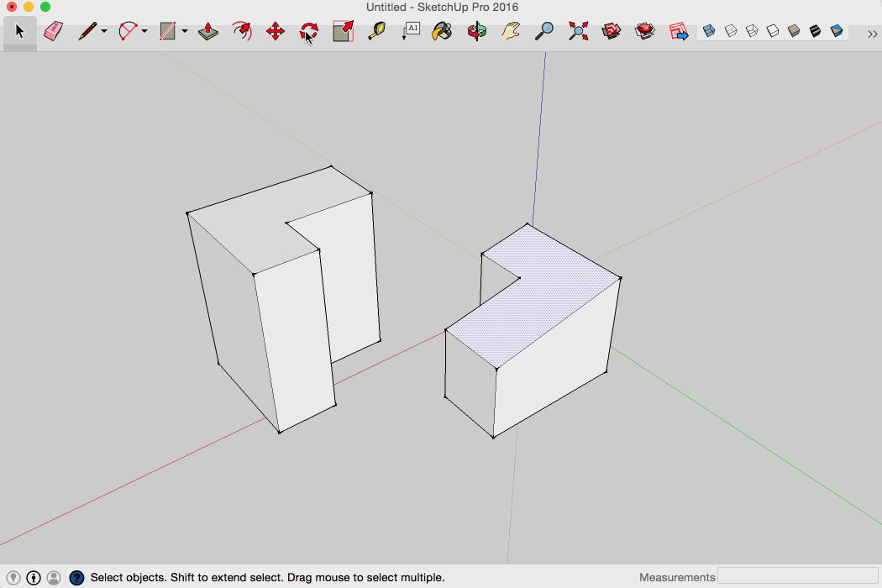Image resolution: width=882 pixels, height=588 pixels.
Task: Toggle Monochrome face style
Action: (837, 31)
